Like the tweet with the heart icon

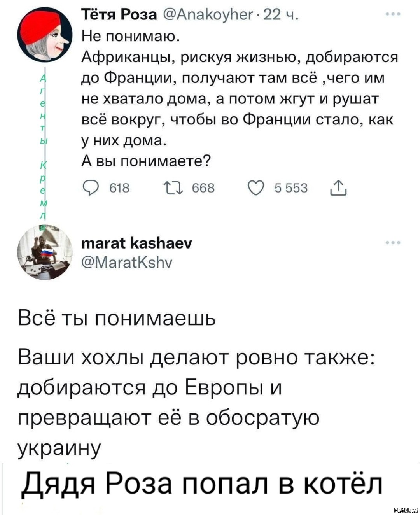255,188
